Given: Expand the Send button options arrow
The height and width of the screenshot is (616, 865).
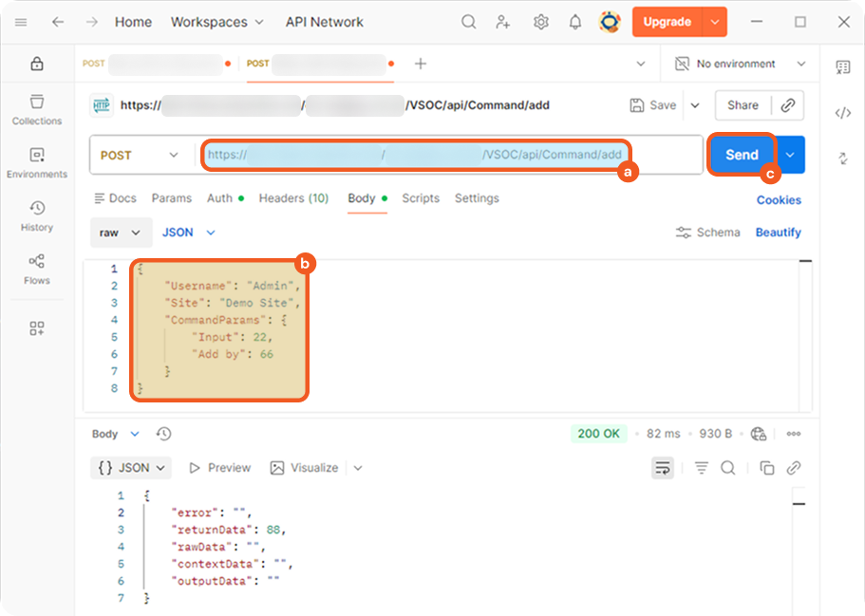Looking at the screenshot, I should (x=791, y=155).
